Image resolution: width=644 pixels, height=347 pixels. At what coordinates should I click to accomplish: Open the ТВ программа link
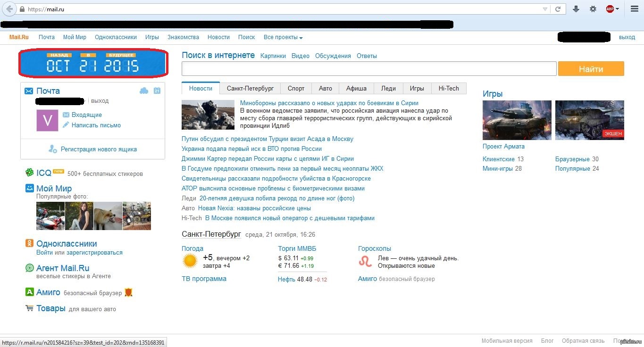204,279
